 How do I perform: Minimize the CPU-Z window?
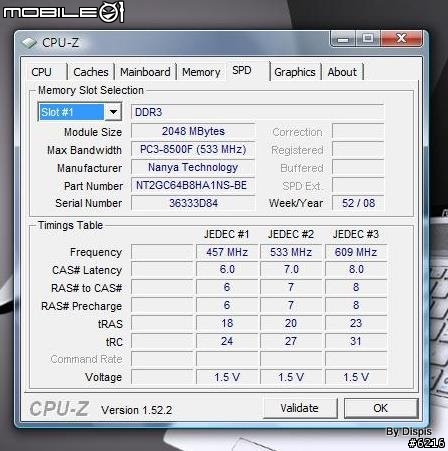(x=343, y=39)
